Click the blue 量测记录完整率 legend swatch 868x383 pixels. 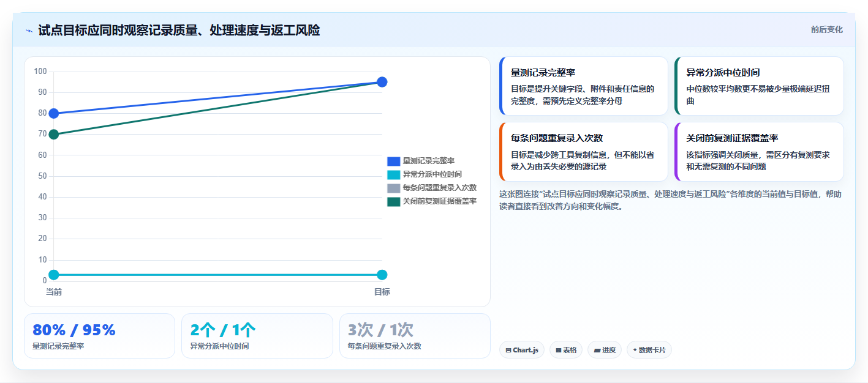click(x=393, y=161)
